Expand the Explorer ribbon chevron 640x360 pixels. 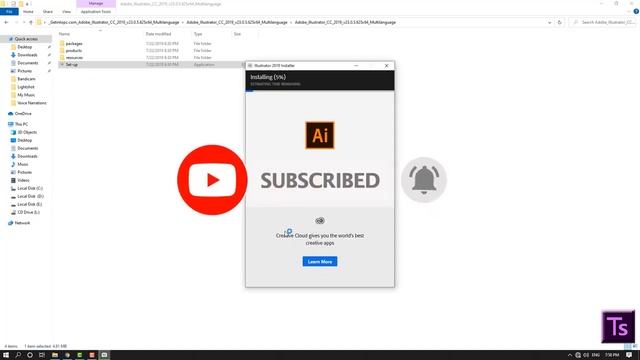click(629, 11)
